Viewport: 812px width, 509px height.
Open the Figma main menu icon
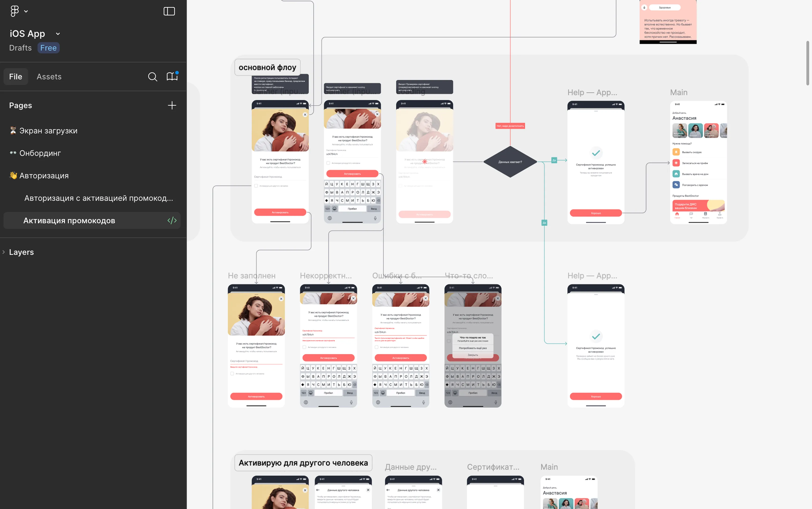[x=14, y=11]
